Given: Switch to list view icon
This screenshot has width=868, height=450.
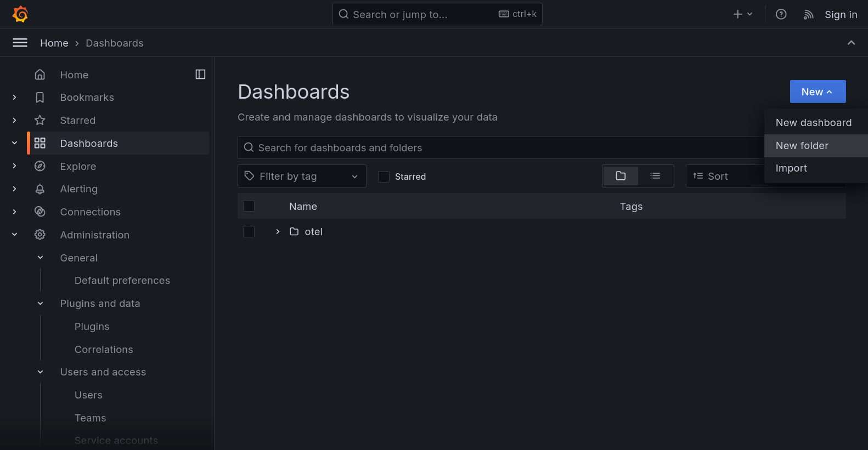Looking at the screenshot, I should 655,176.
